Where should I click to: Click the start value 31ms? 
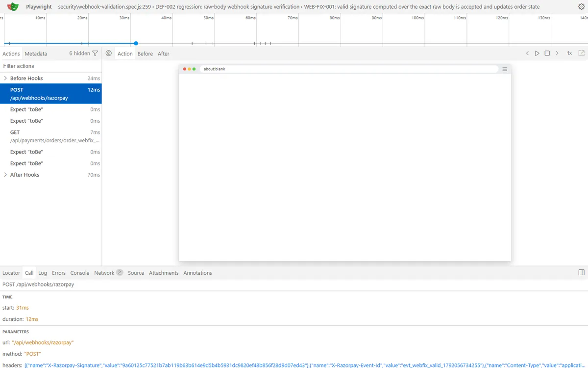click(x=23, y=308)
